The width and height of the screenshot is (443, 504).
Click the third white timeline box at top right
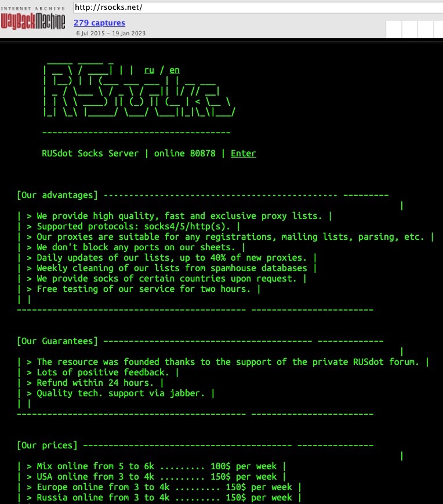[426, 29]
